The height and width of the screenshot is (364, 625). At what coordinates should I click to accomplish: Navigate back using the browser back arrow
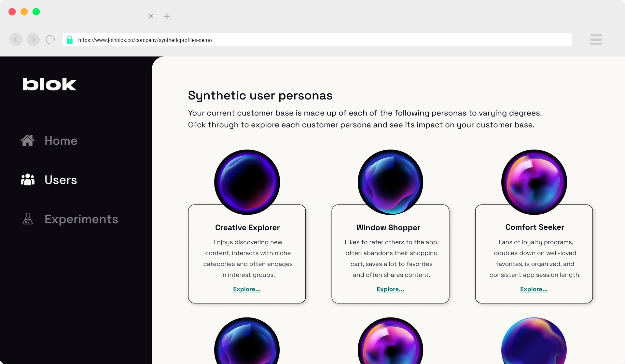tap(16, 39)
